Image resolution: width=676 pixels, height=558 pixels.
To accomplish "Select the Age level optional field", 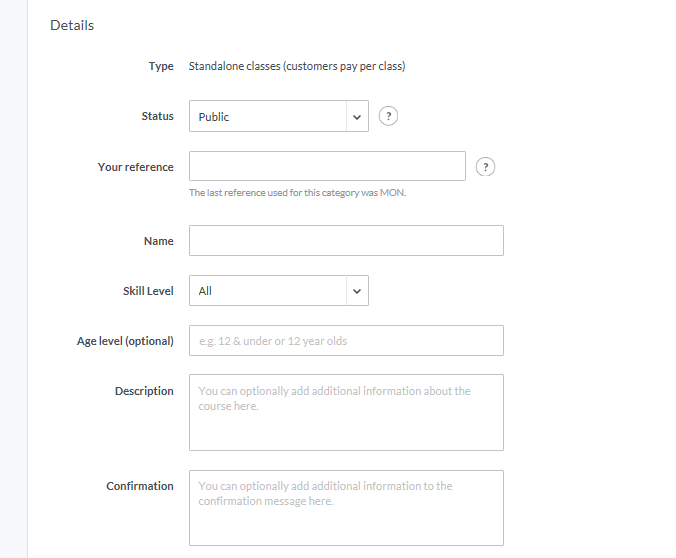I will pyautogui.click(x=346, y=341).
